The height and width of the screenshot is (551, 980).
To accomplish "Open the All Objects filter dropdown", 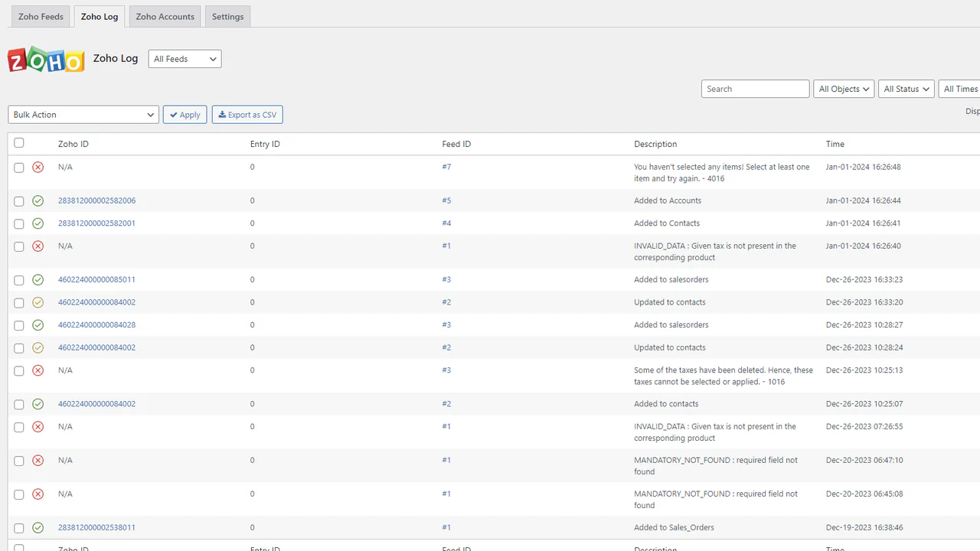I will (x=844, y=89).
